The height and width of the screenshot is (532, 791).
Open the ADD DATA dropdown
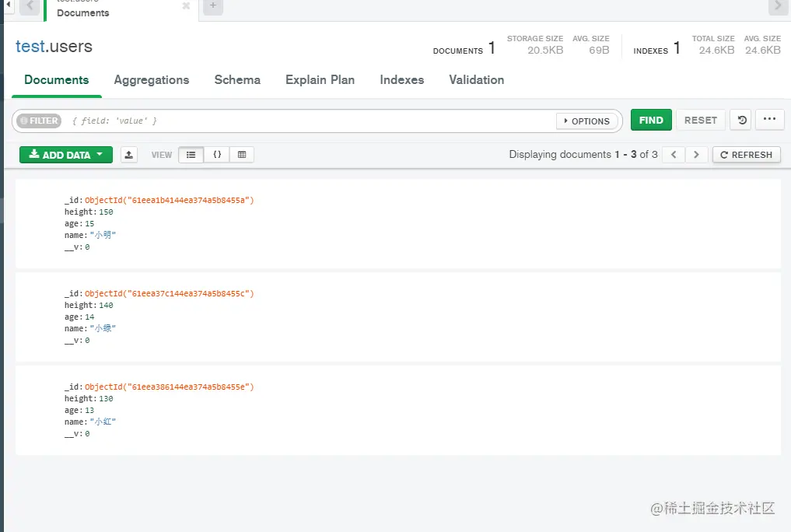point(66,155)
